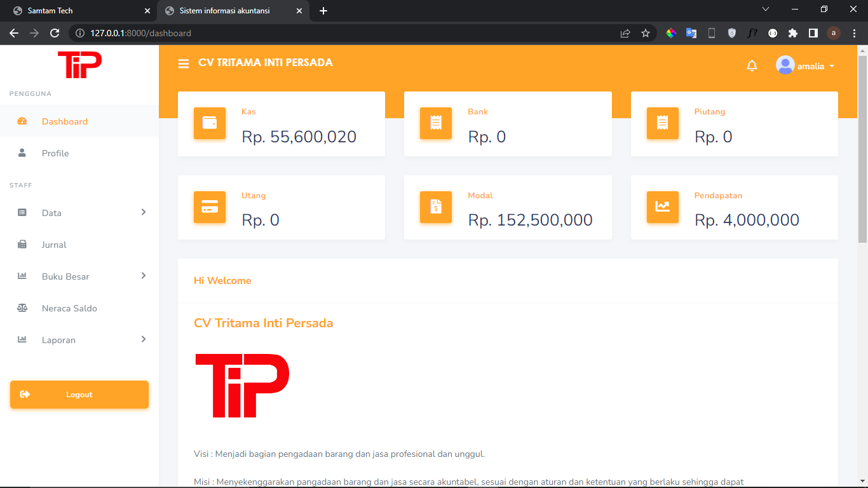Open the Neraca Saldo menu item
The height and width of the screenshot is (488, 868).
pyautogui.click(x=79, y=308)
